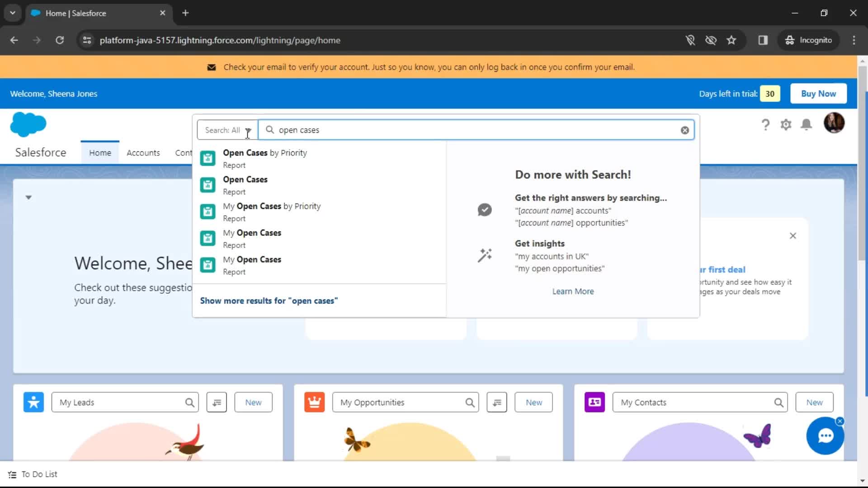
Task: View site information icon in address bar
Action: point(87,40)
